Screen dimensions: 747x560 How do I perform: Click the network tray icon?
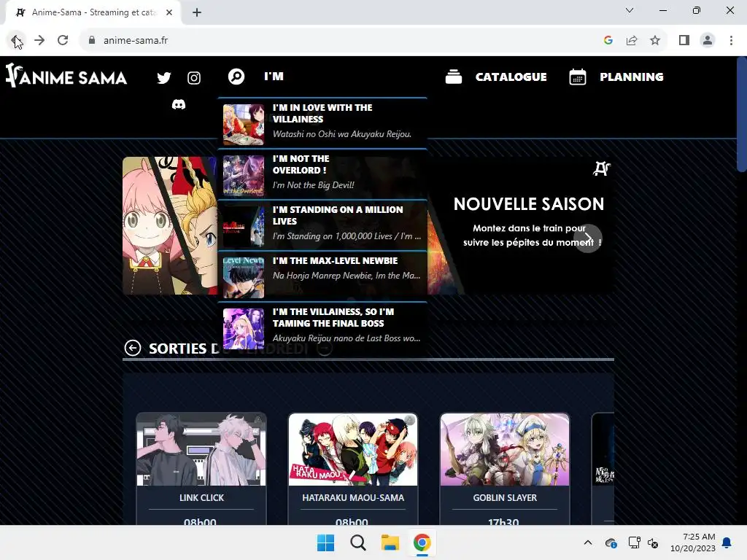[634, 542]
